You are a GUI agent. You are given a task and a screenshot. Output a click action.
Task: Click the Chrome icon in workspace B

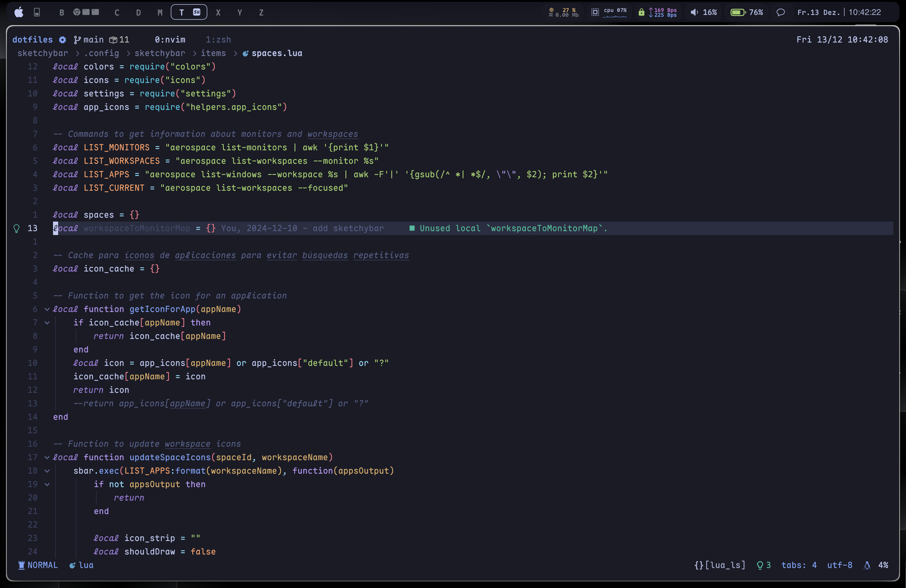click(77, 12)
